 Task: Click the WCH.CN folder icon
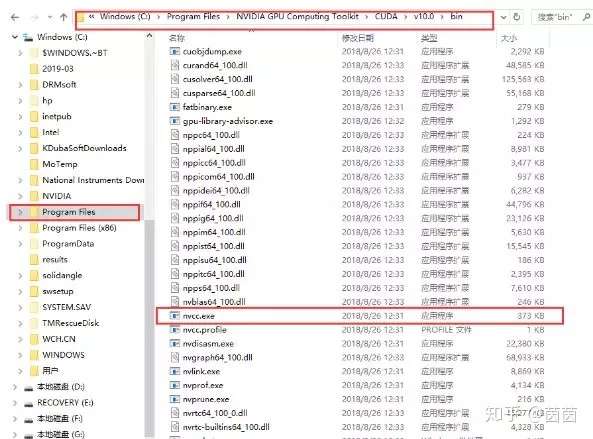pos(34,339)
